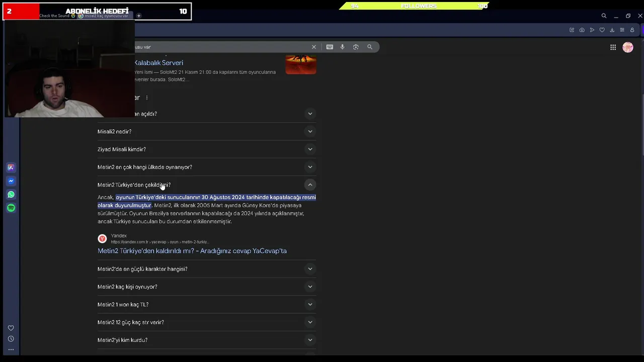Open sidebar history clock icon
This screenshot has width=644, height=362.
click(11, 339)
